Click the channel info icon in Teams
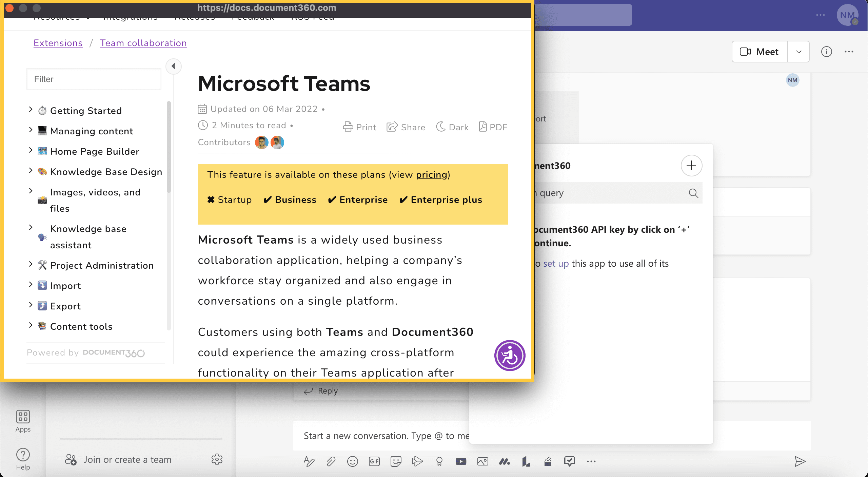868x477 pixels. click(x=827, y=52)
